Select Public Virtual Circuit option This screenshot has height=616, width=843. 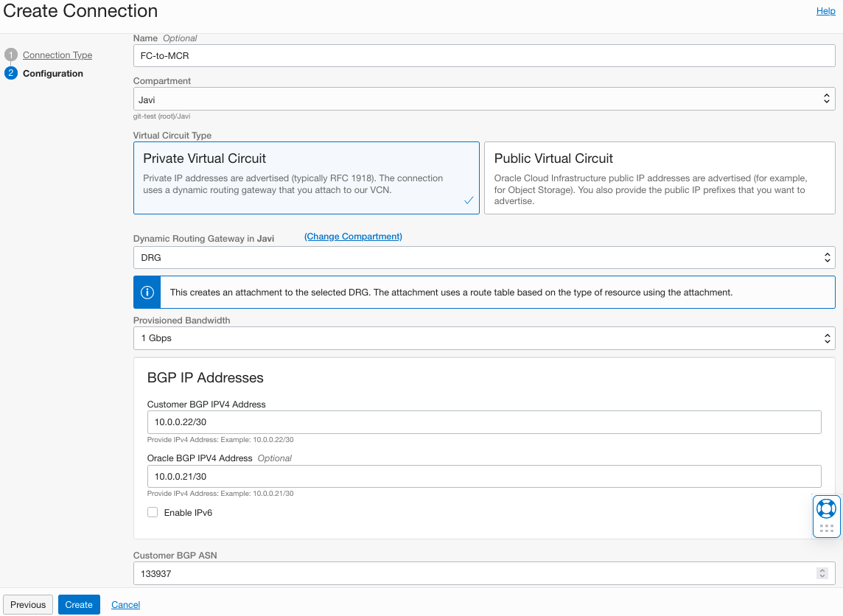(659, 178)
